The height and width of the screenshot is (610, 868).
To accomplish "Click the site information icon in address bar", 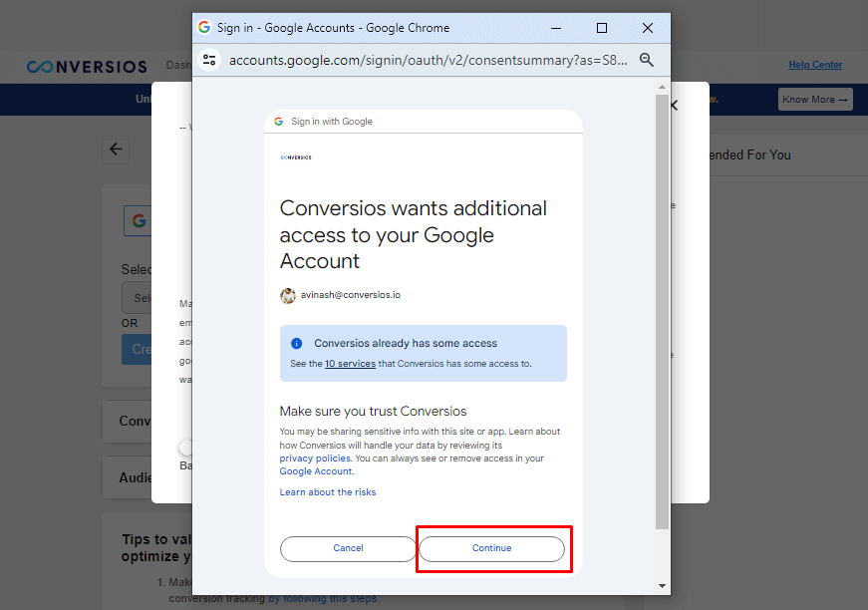I will [209, 60].
